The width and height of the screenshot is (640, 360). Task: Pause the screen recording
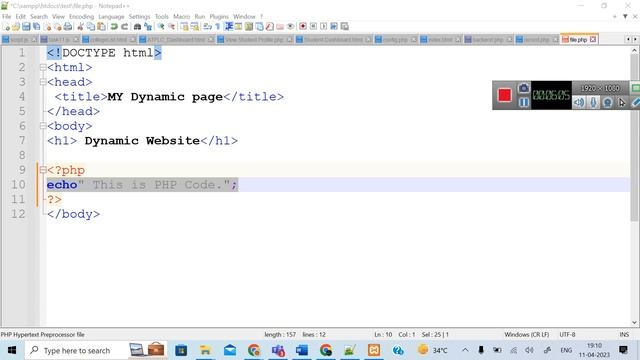pyautogui.click(x=523, y=102)
